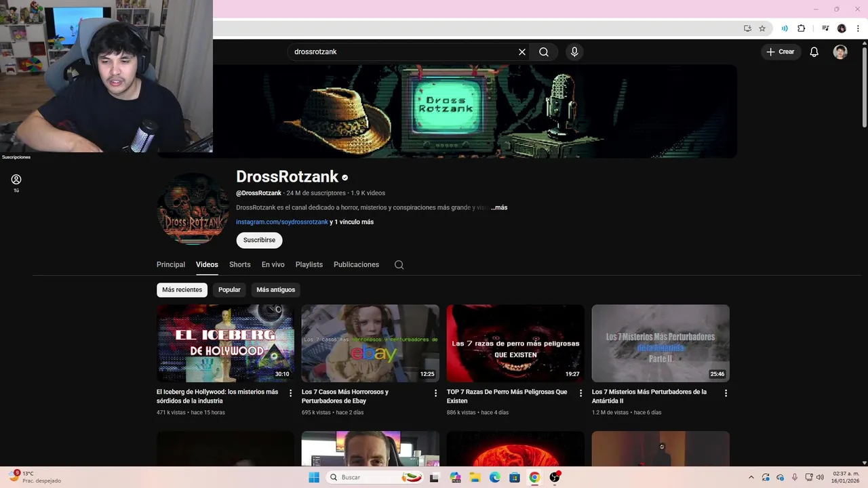The image size is (868, 488).
Task: Open title 'TOP 7 Razas De Perro' link
Action: 507,396
